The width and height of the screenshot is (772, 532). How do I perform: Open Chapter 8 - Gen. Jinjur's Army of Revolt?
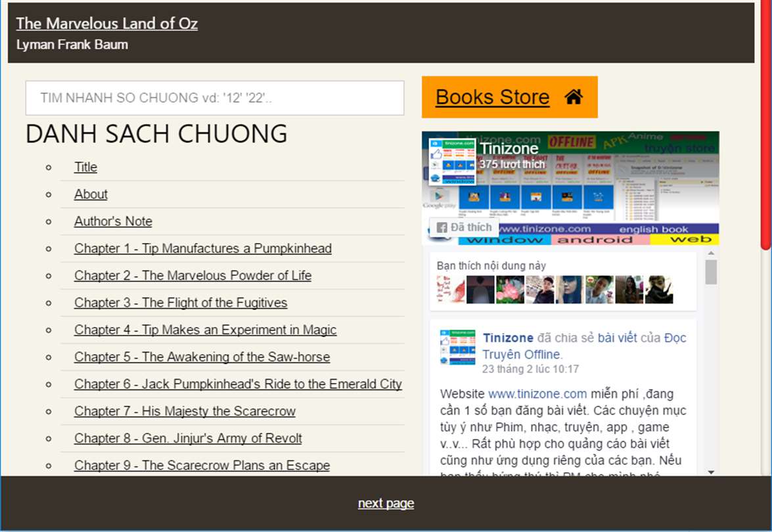tap(188, 437)
